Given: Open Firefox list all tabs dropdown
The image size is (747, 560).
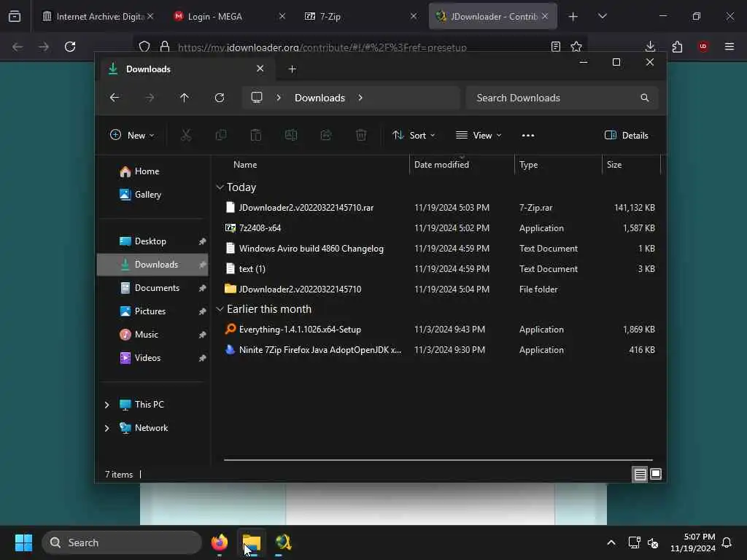Looking at the screenshot, I should [602, 16].
